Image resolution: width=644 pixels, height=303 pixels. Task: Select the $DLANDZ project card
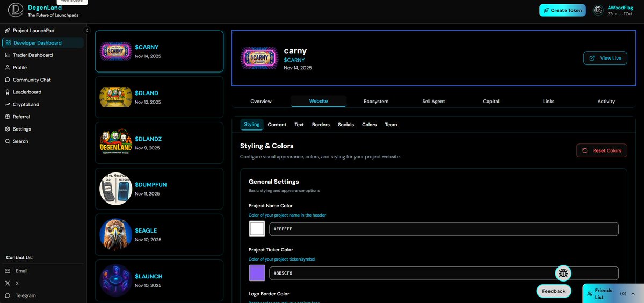point(160,143)
